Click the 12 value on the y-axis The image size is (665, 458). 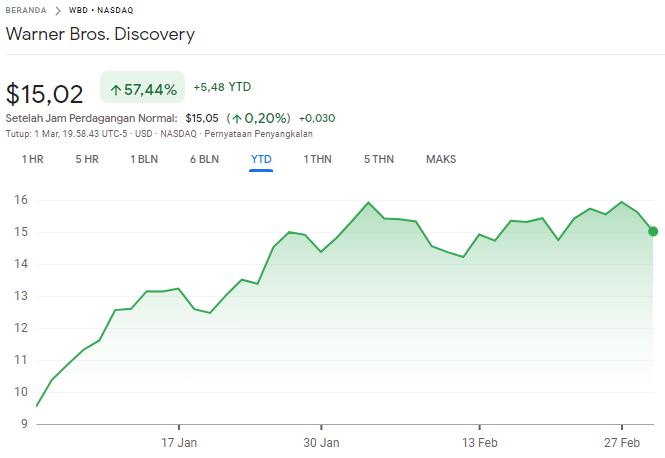click(21, 328)
